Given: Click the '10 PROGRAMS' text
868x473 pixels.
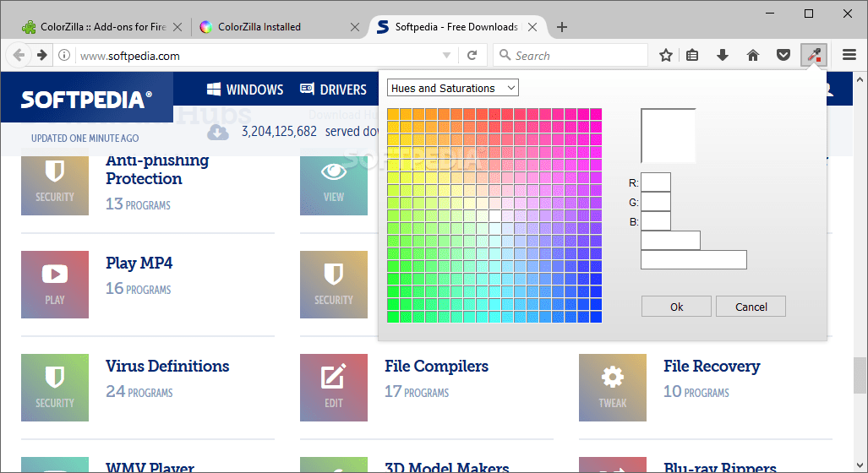Looking at the screenshot, I should coord(696,392).
